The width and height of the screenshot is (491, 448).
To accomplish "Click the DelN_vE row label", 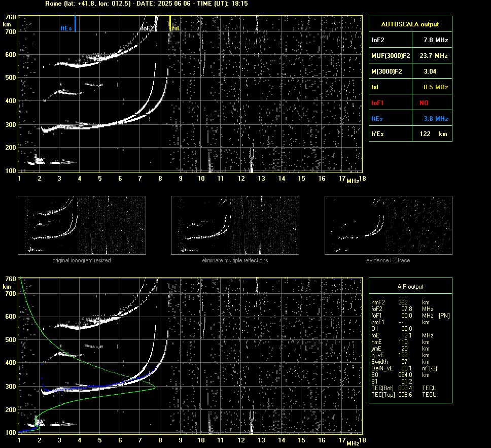I will (382, 368).
